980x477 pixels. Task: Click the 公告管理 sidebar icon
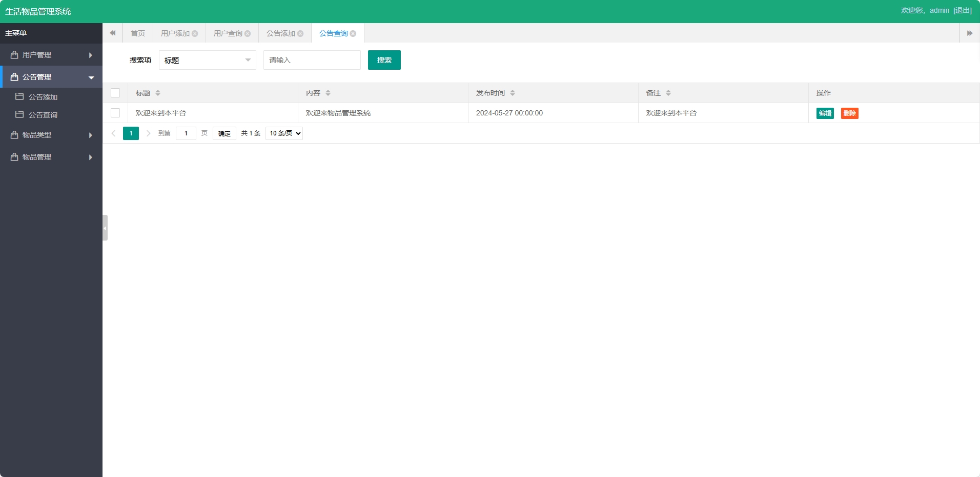[x=13, y=76]
